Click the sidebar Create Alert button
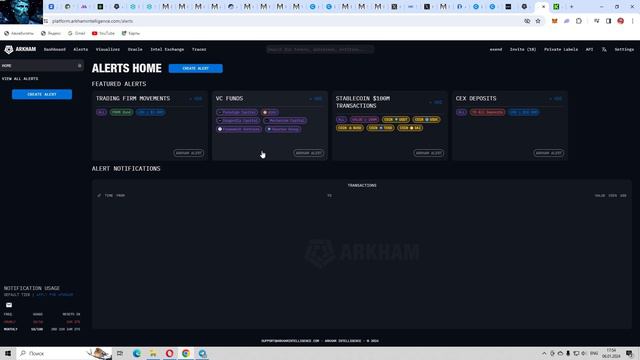Screen dimensions: 640x360 coord(42,94)
